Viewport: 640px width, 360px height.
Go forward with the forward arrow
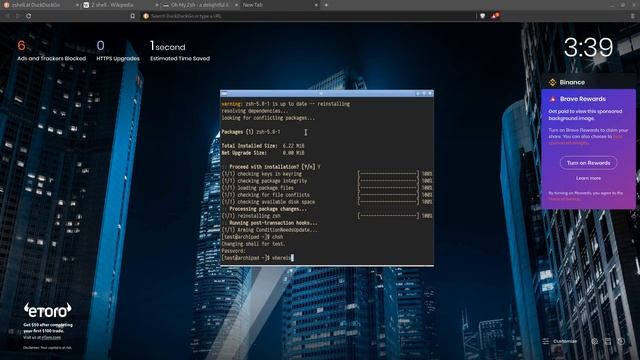point(18,16)
